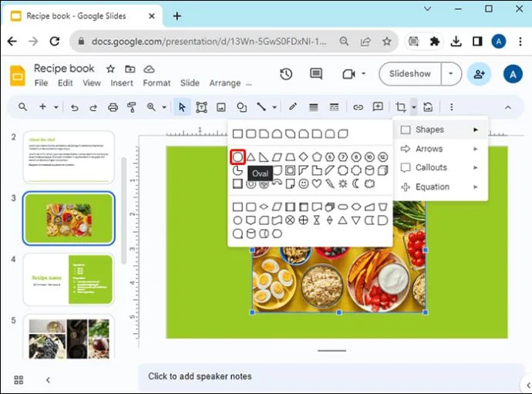The width and height of the screenshot is (532, 394).
Task: Hide the menus with up chevron
Action: point(507,108)
